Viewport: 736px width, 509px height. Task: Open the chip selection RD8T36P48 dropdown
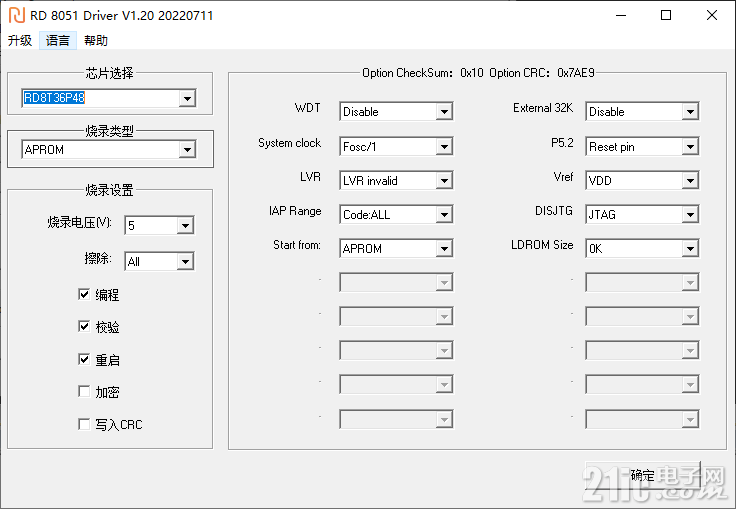coord(108,98)
